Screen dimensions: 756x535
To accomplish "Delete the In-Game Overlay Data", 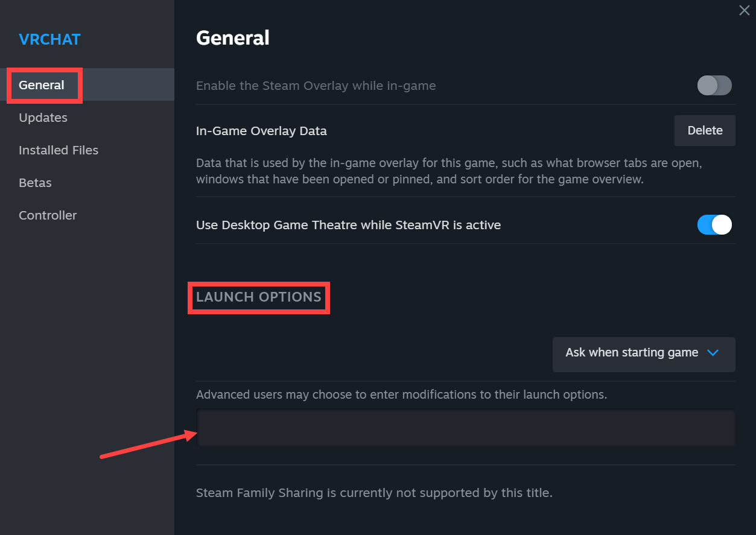I will [704, 130].
